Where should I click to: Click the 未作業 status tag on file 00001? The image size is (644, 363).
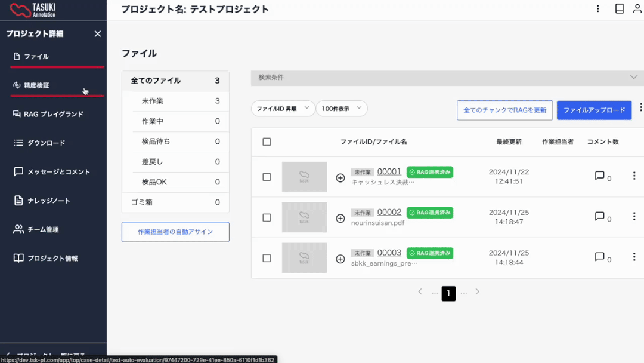tap(363, 173)
